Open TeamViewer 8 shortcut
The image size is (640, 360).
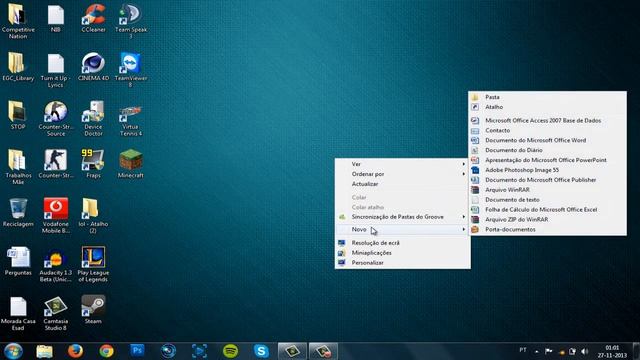pos(131,70)
